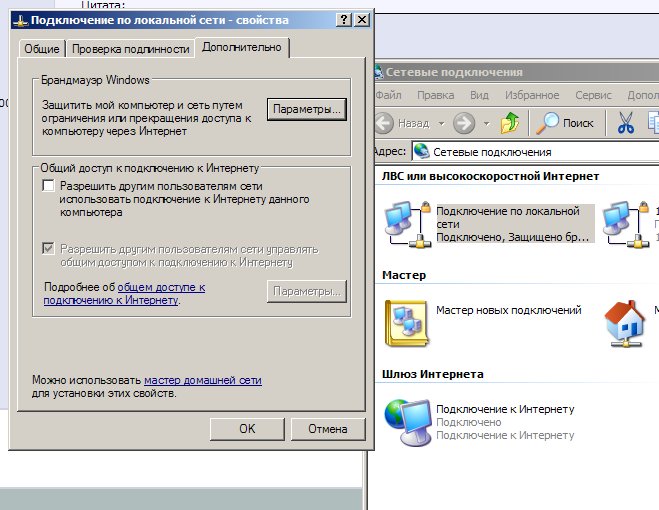Click the globe icon in address bar

click(422, 151)
